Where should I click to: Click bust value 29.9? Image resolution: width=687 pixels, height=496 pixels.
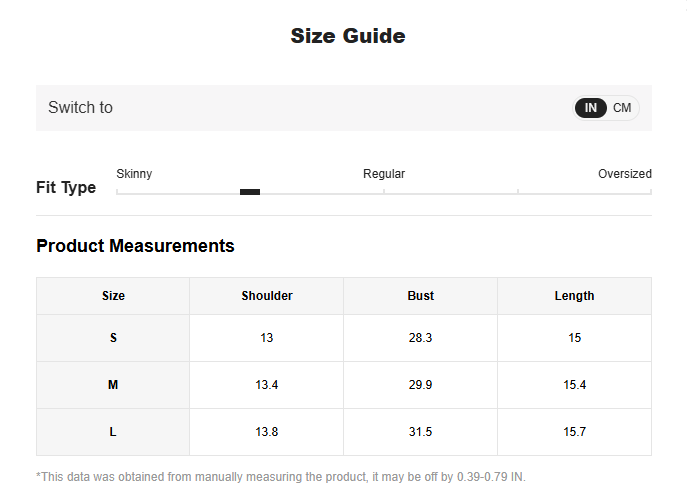point(420,385)
